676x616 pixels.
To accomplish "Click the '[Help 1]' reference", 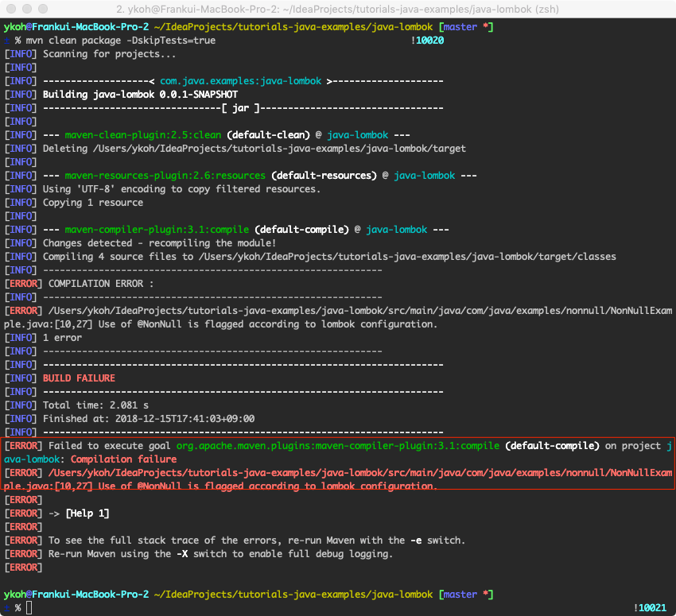I will click(87, 513).
